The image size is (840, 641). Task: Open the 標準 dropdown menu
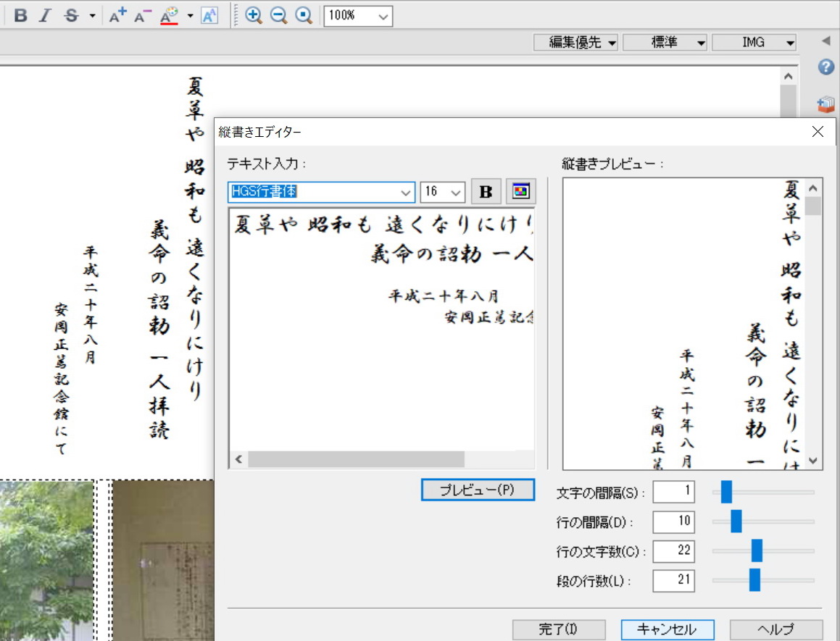pyautogui.click(x=665, y=43)
